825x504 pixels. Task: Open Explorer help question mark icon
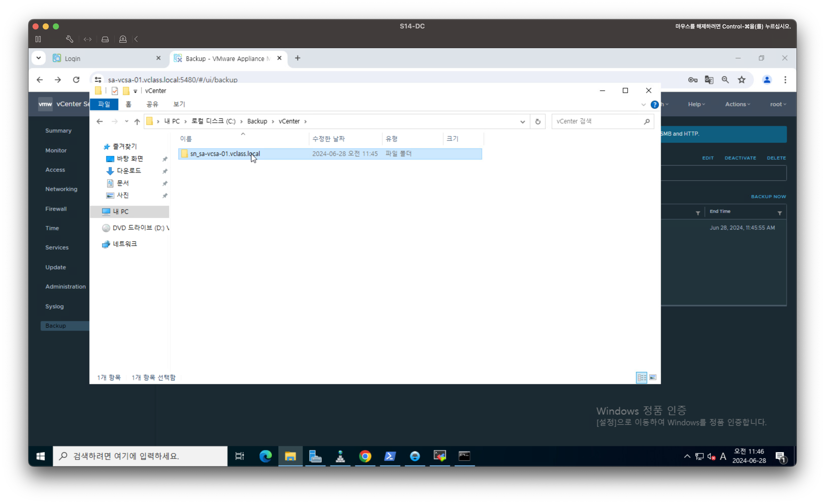click(x=654, y=104)
